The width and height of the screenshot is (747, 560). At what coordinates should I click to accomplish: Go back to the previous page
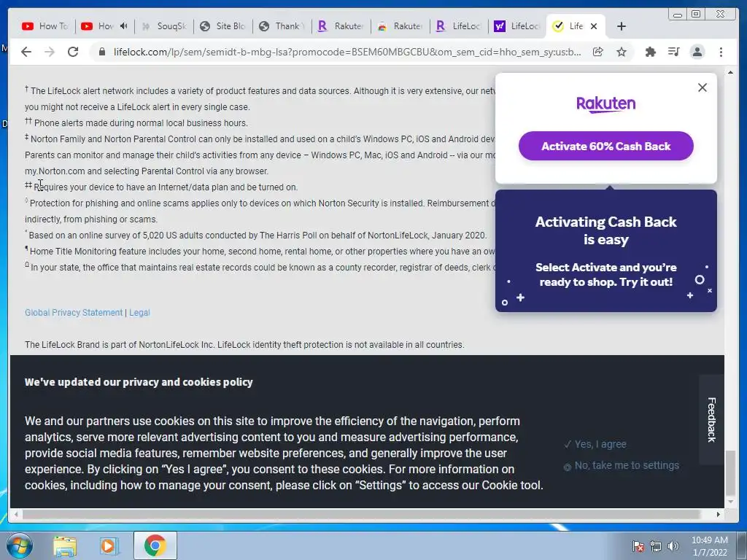click(26, 52)
